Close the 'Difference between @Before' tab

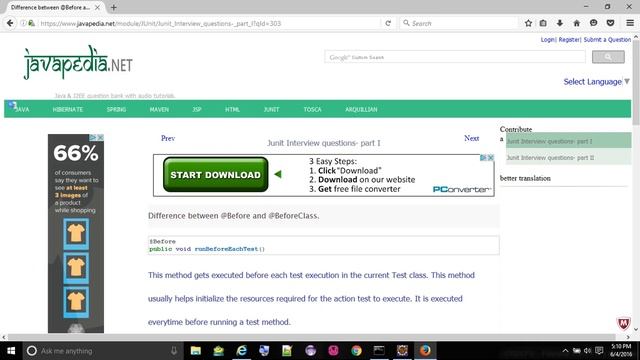tap(97, 7)
